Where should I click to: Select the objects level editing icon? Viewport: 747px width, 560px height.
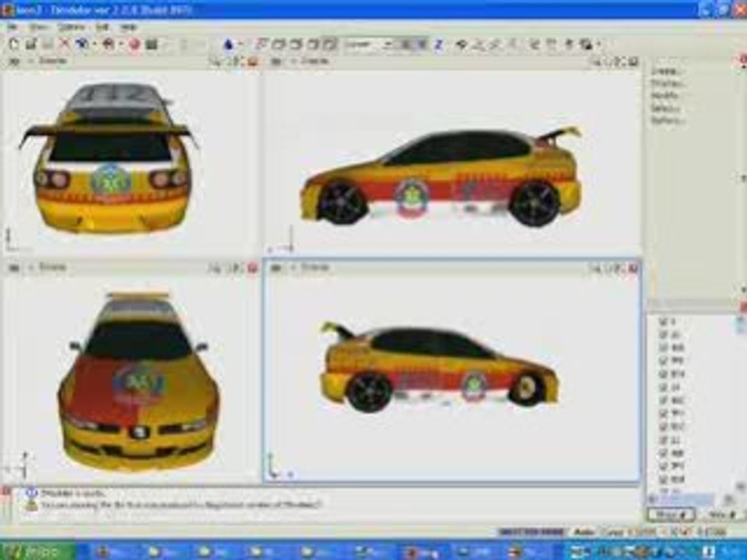pos(313,44)
